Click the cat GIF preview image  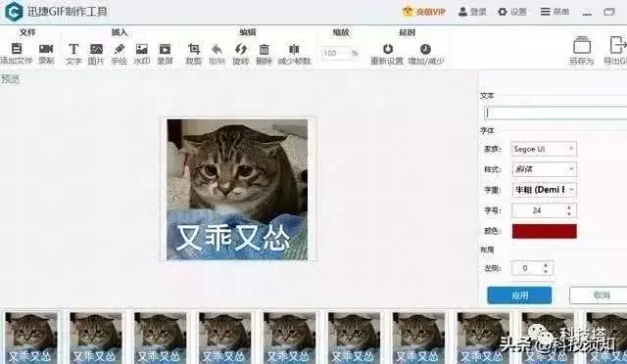237,190
